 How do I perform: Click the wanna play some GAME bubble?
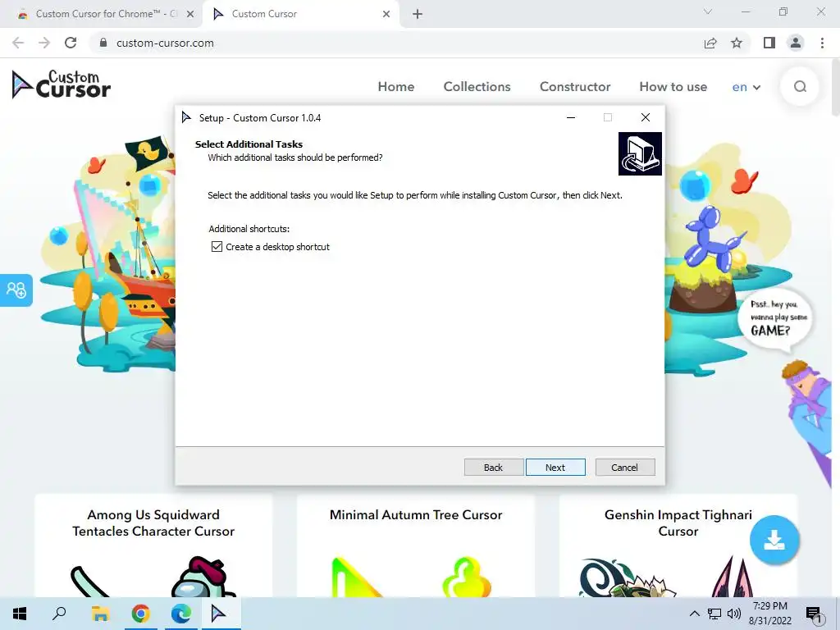(775, 318)
